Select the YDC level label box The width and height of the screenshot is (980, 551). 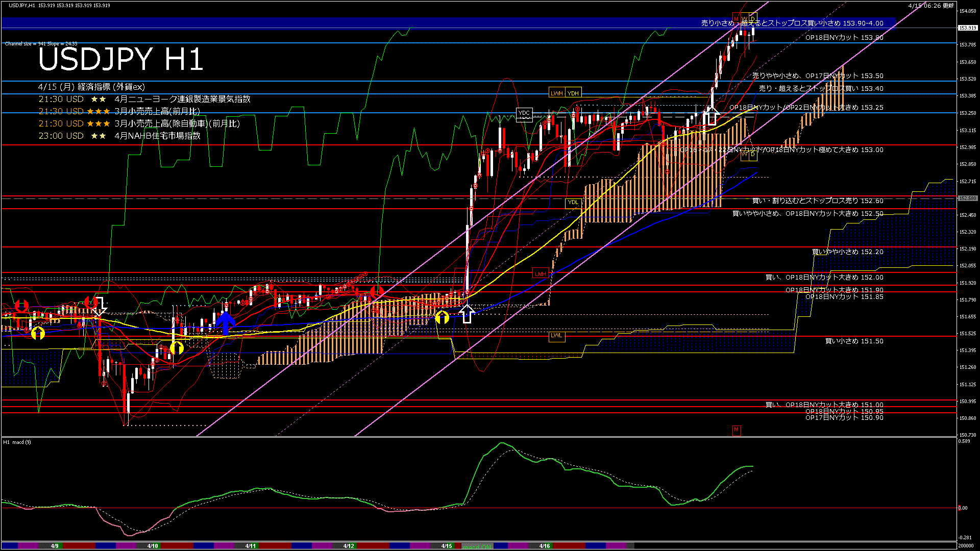[x=524, y=114]
